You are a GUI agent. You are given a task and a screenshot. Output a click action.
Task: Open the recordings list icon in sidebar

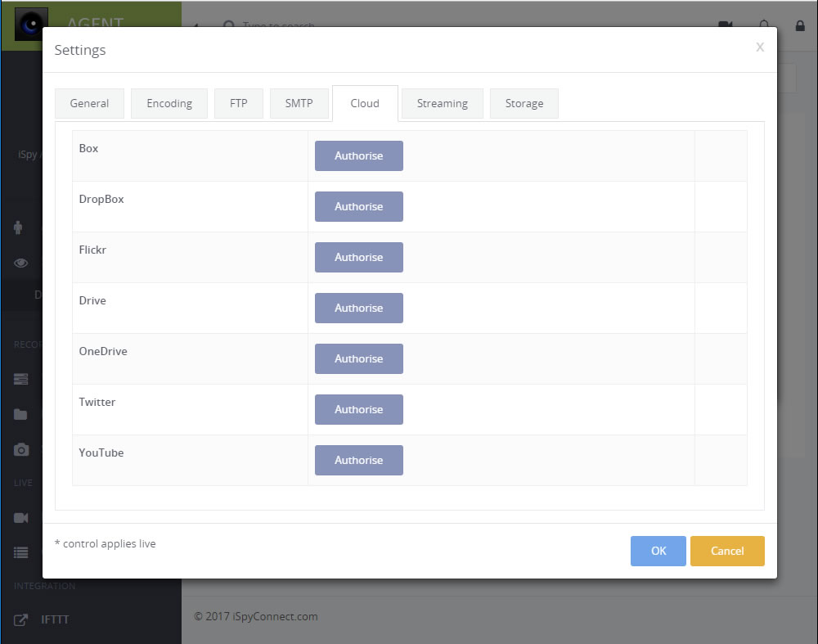21,380
